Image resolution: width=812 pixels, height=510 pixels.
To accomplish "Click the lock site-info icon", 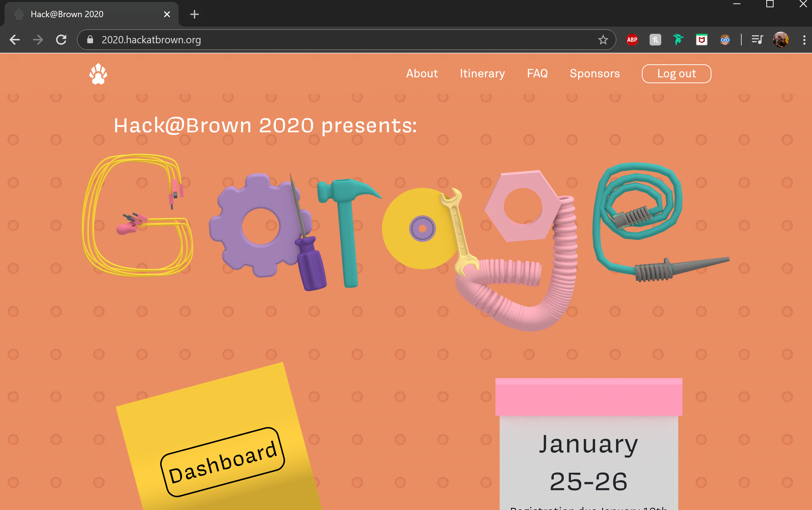I will [90, 40].
